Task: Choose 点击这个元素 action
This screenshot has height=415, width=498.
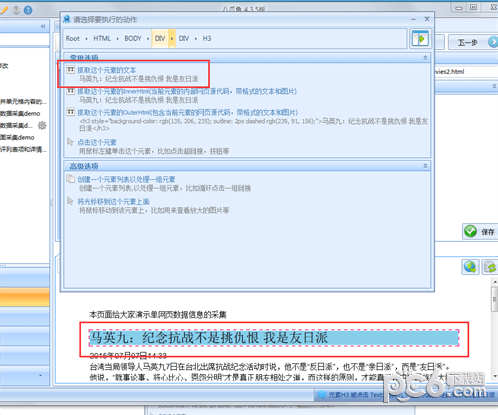Action: [97, 142]
